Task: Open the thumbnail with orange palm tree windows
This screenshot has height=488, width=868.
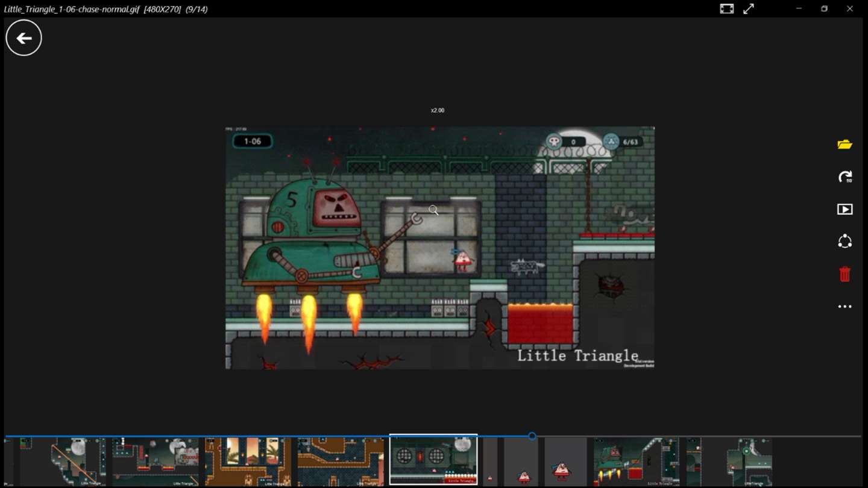Action: tap(248, 461)
